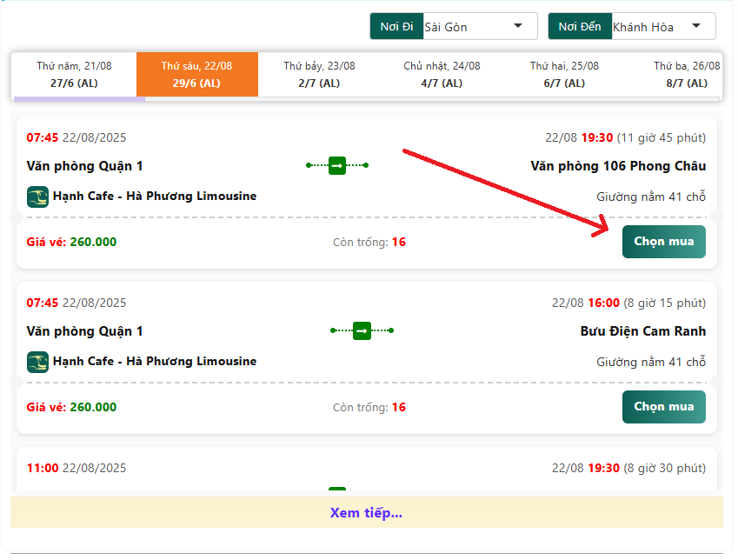Image resolution: width=738 pixels, height=560 pixels.
Task: Click Chọn mua for the Bưu Điện Cam Ranh trip
Action: click(663, 407)
